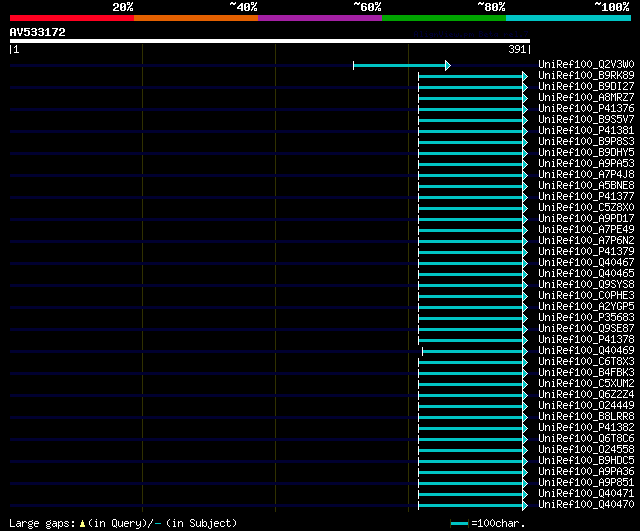Click the UniRef100_C0PHE3 text
This screenshot has height=531, width=640.
(x=586, y=296)
